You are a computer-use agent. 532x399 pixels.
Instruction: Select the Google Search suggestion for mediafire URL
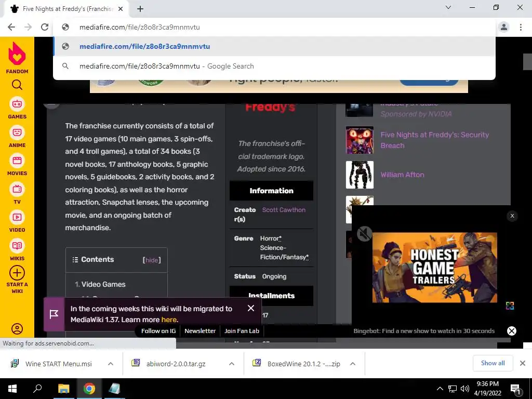(x=274, y=66)
